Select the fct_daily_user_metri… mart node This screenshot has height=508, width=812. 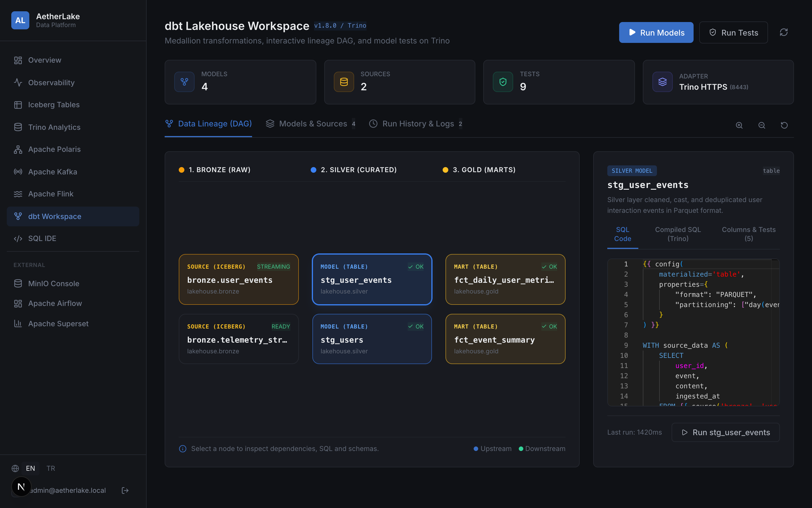click(x=505, y=279)
